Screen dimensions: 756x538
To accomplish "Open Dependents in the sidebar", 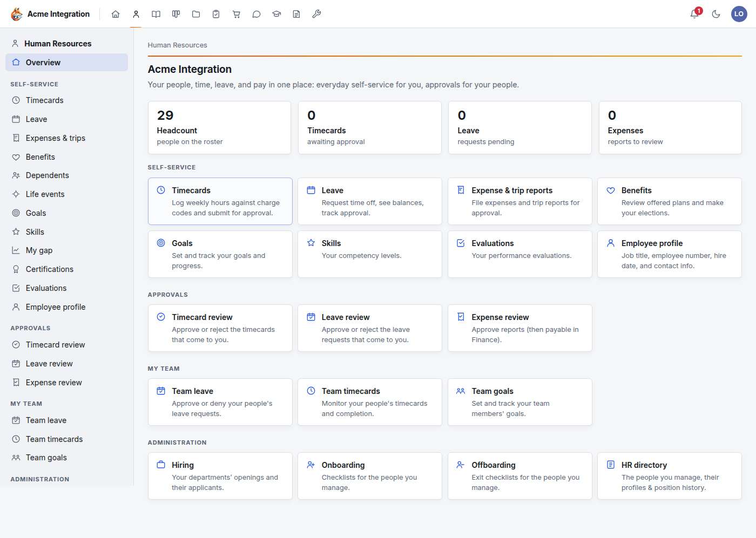I will [66, 175].
